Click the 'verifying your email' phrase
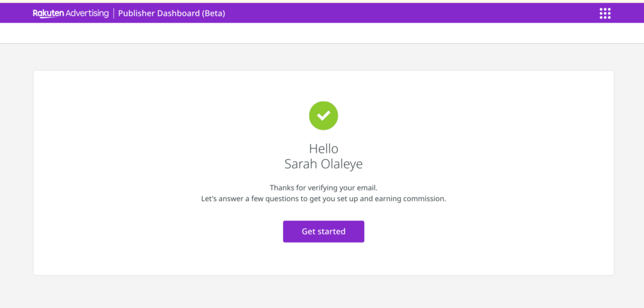The height and width of the screenshot is (308, 644). 342,187
